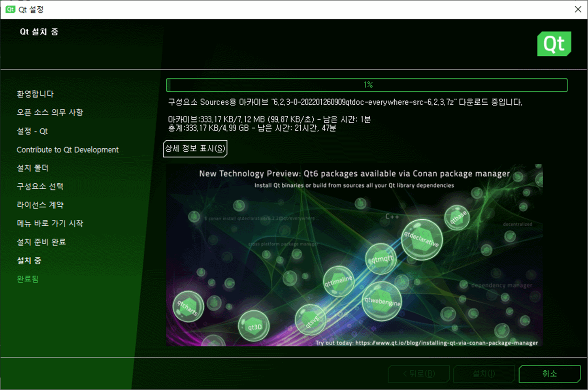Screen dimensions: 588x390
Task: Click the Conan blog URL in banner
Action: 447,343
